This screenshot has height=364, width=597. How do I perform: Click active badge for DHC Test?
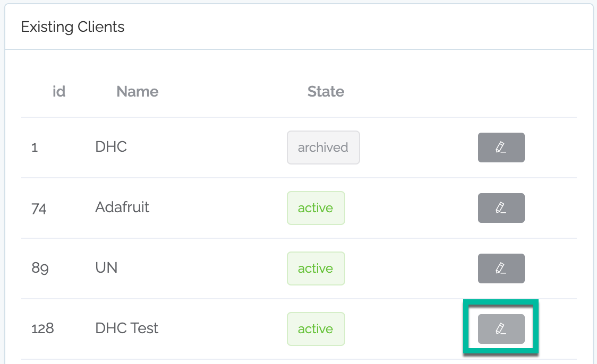click(315, 329)
